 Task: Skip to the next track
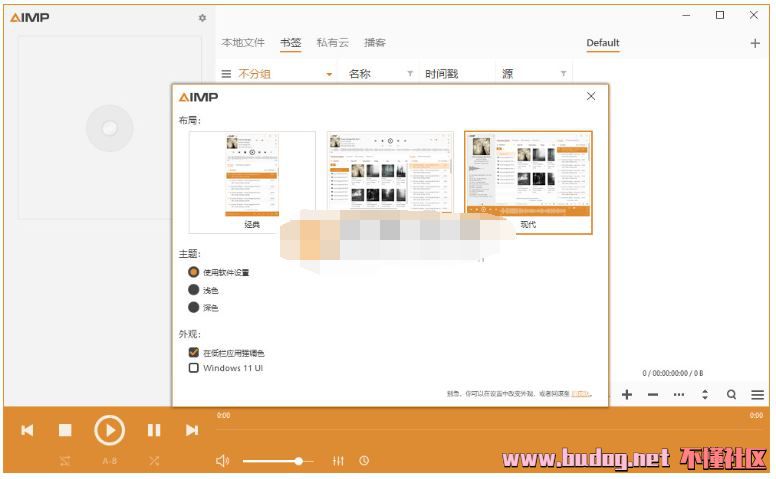click(x=191, y=430)
